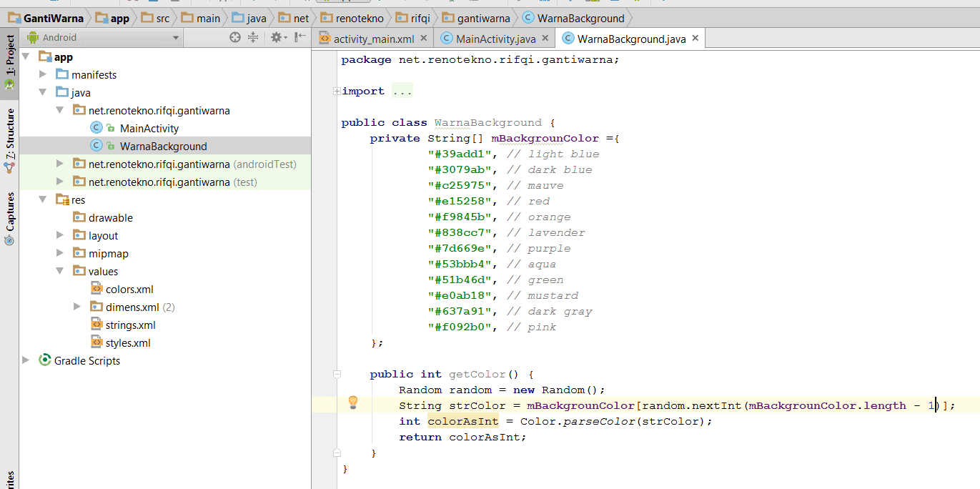Open the Project panel settings gear

(x=276, y=38)
